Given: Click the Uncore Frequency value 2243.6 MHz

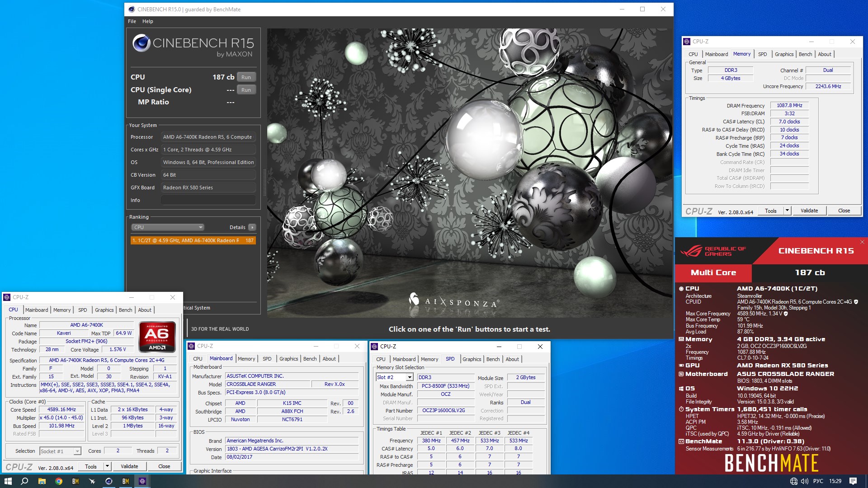Looking at the screenshot, I should pyautogui.click(x=828, y=86).
